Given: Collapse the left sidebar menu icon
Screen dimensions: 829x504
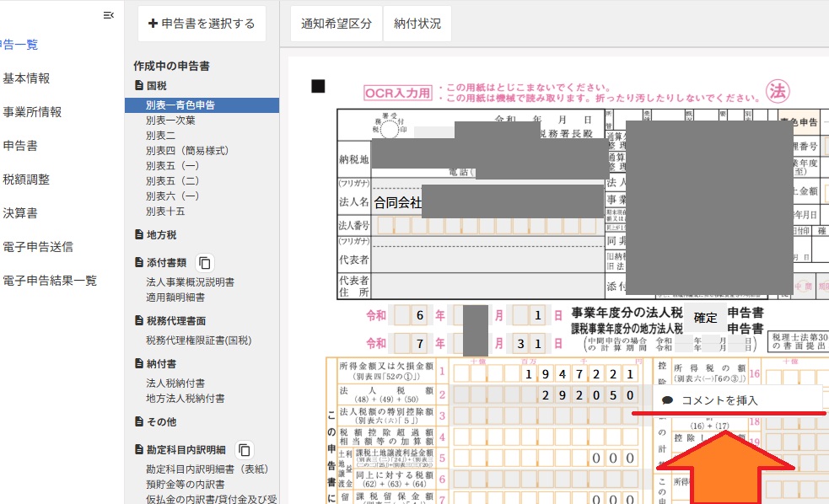Looking at the screenshot, I should 108,15.
